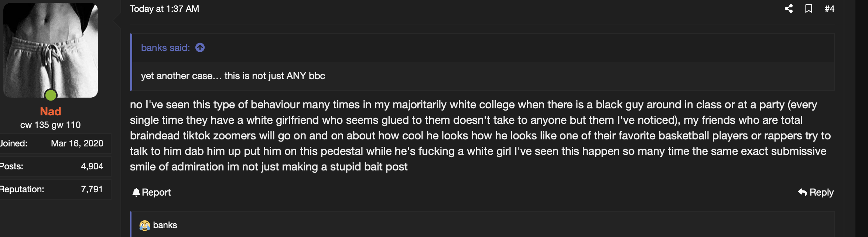Image resolution: width=868 pixels, height=237 pixels.
Task: Click the 'banks said:' quote link
Action: point(165,48)
